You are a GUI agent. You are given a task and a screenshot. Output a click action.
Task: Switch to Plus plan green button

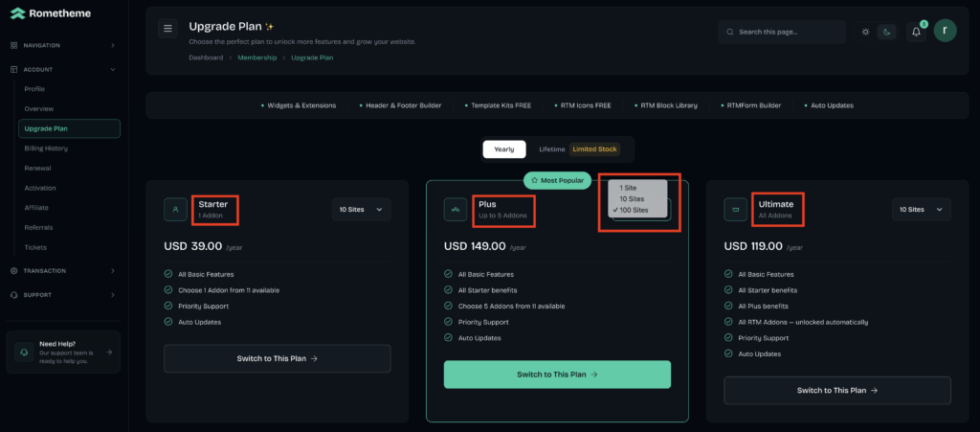point(557,375)
